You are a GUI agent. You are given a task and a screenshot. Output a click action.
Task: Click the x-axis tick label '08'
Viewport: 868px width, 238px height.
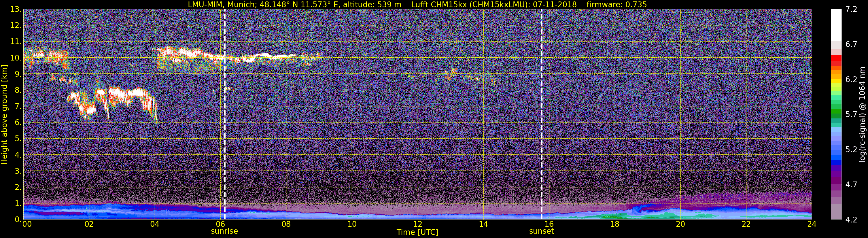286,224
